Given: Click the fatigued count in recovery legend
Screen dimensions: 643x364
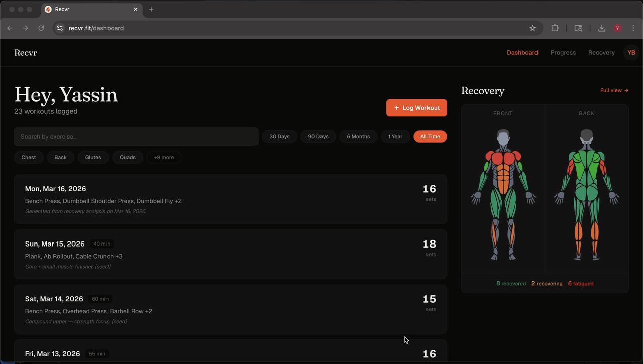Looking at the screenshot, I should coord(581,283).
